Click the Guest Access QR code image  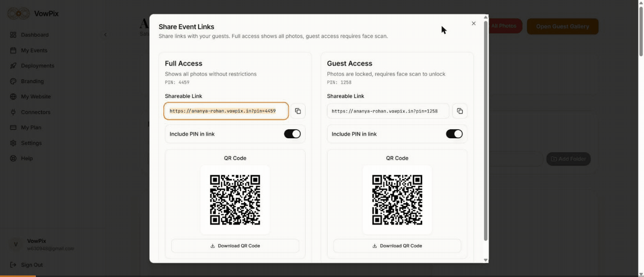click(x=397, y=199)
